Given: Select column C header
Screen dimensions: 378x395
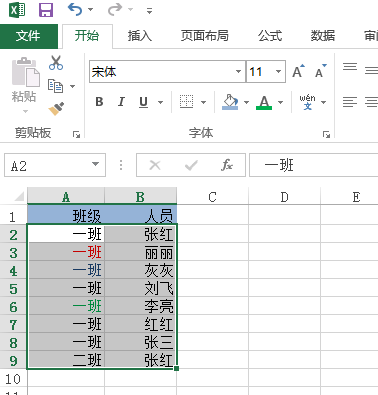Looking at the screenshot, I should (212, 197).
